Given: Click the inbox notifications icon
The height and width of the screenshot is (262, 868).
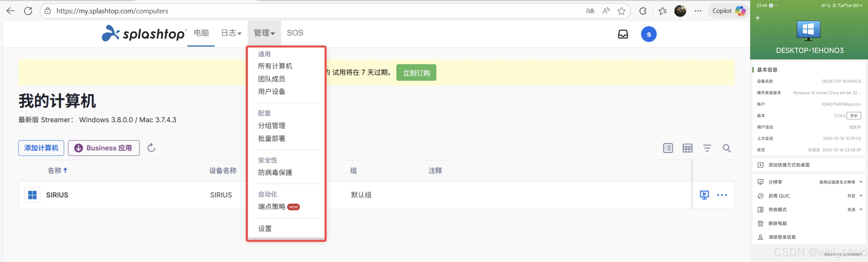Looking at the screenshot, I should coord(623,34).
